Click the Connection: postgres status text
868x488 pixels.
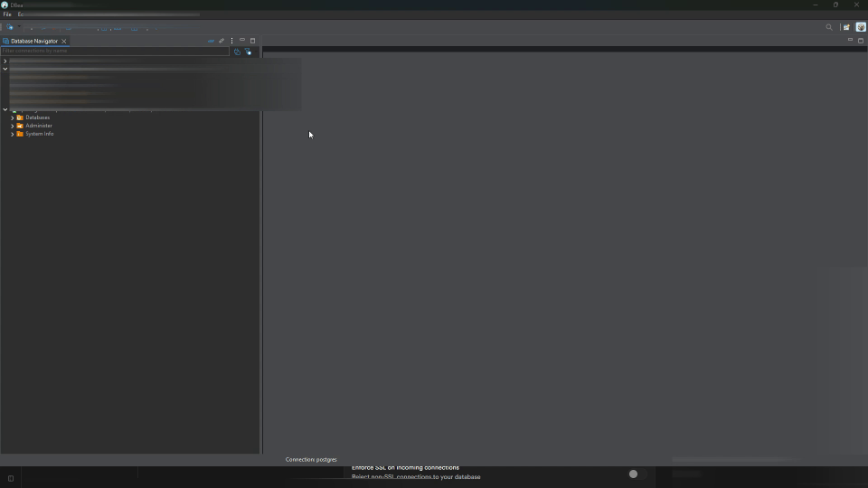(x=311, y=460)
